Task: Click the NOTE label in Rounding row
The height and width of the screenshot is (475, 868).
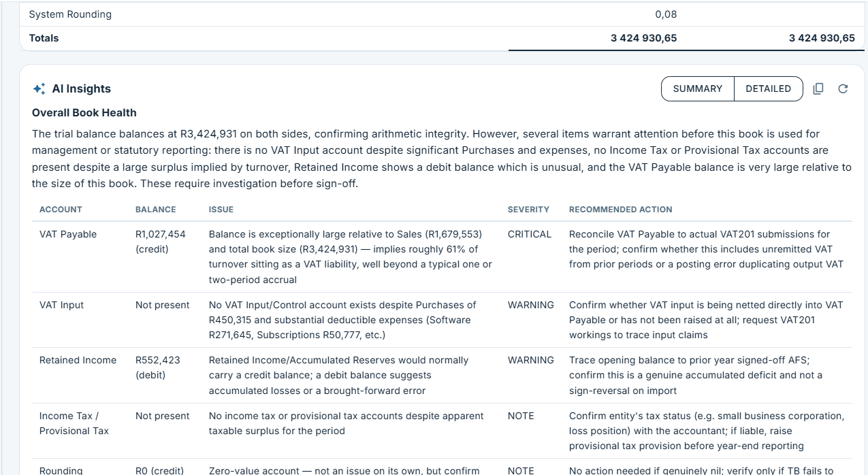Action: point(521,470)
